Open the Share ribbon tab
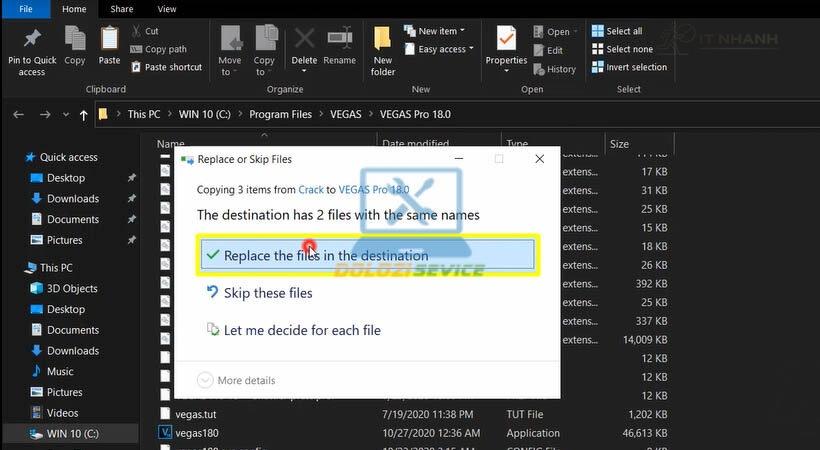Image resolution: width=820 pixels, height=450 pixels. point(122,9)
